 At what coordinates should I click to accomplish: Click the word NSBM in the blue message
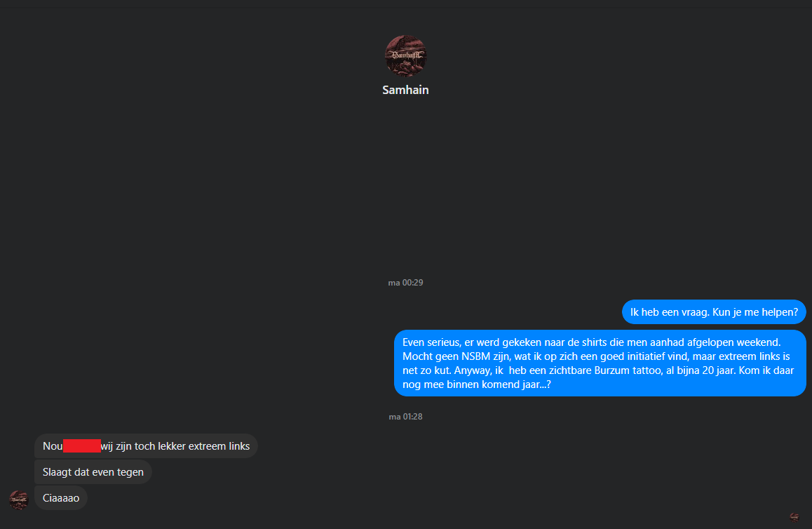(x=476, y=356)
